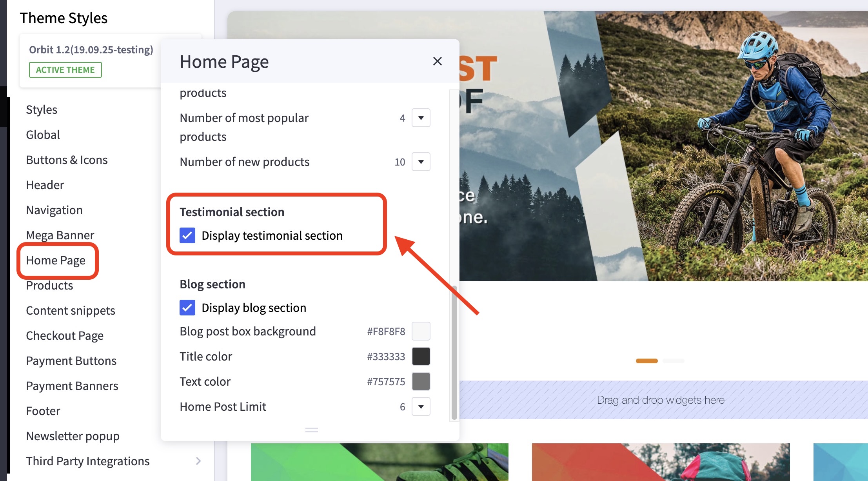Screen dimensions: 868x481
Task: Open most popular products count dropdown
Action: (x=421, y=118)
